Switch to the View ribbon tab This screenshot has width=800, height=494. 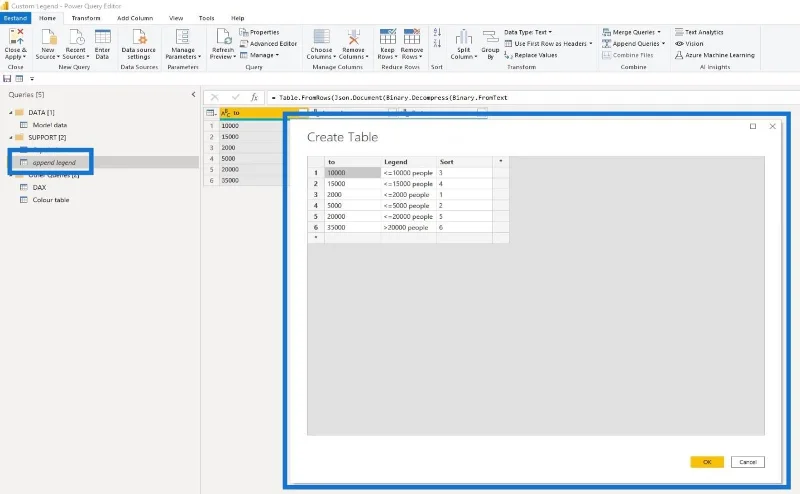tap(176, 18)
